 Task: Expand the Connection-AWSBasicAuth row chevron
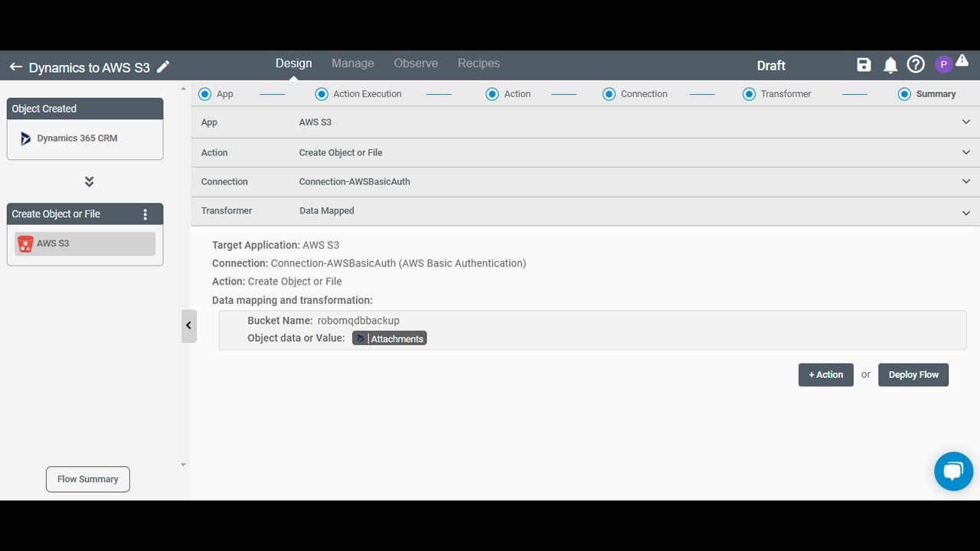coord(965,182)
